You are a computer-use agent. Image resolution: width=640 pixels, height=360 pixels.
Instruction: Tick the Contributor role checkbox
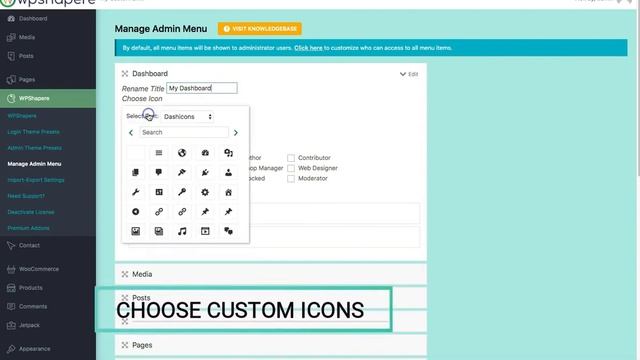291,158
